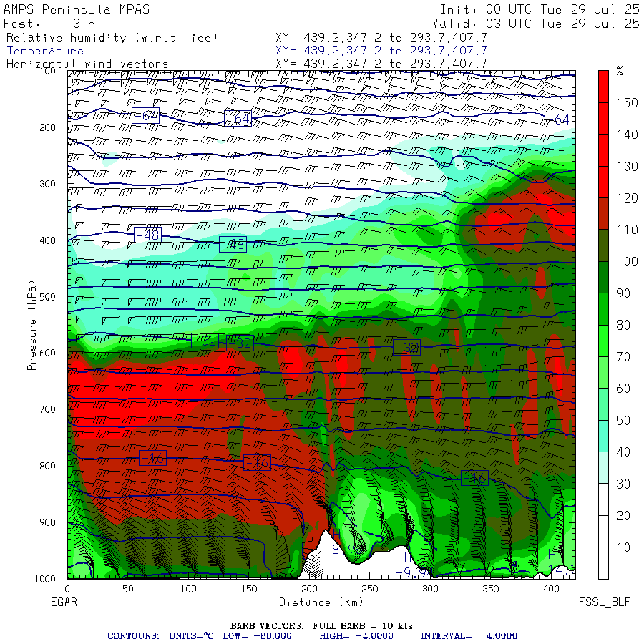
Task: Click the color bar label '60'
Action: (623, 388)
